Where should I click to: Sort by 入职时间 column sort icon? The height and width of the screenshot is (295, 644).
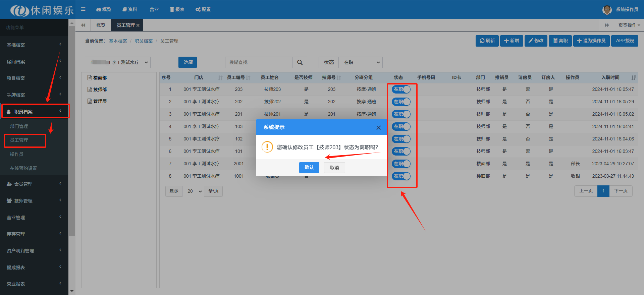click(x=633, y=78)
